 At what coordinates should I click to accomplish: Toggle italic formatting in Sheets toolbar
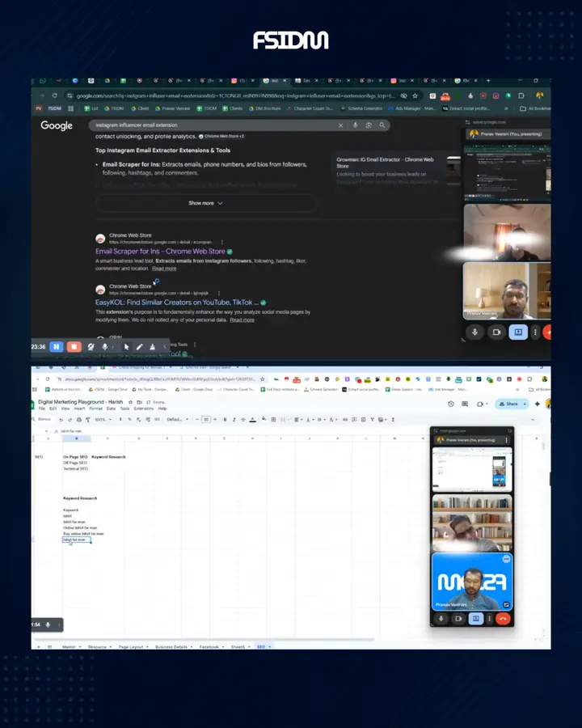234,420
